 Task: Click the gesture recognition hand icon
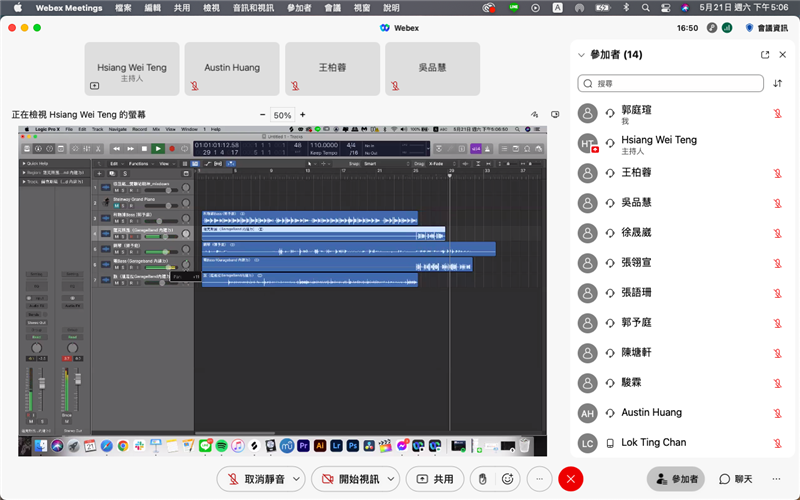481,479
